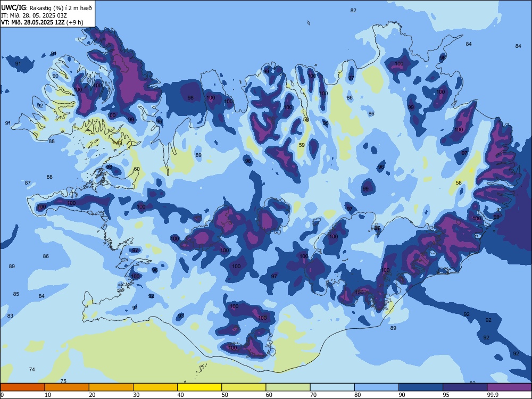
Task: Select the 20–30 legend color swatch
Action: [111, 387]
